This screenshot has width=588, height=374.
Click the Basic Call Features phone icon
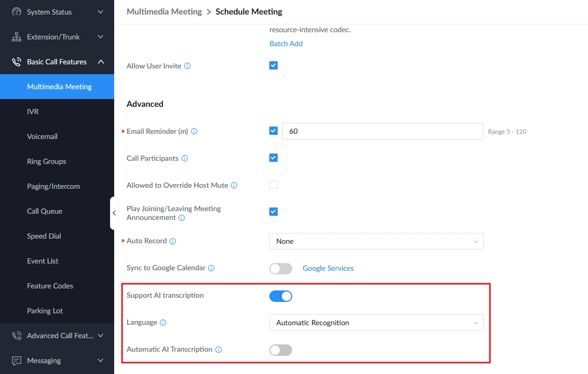point(17,62)
